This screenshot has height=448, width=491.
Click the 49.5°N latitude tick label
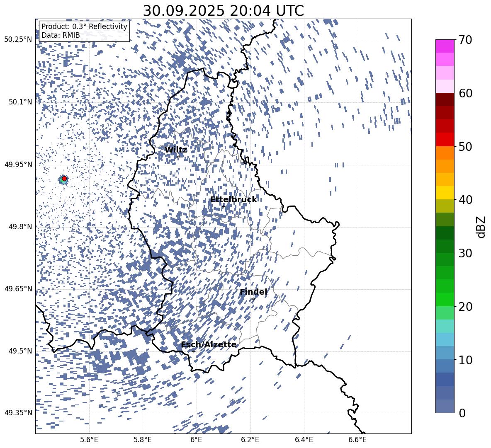coord(20,351)
